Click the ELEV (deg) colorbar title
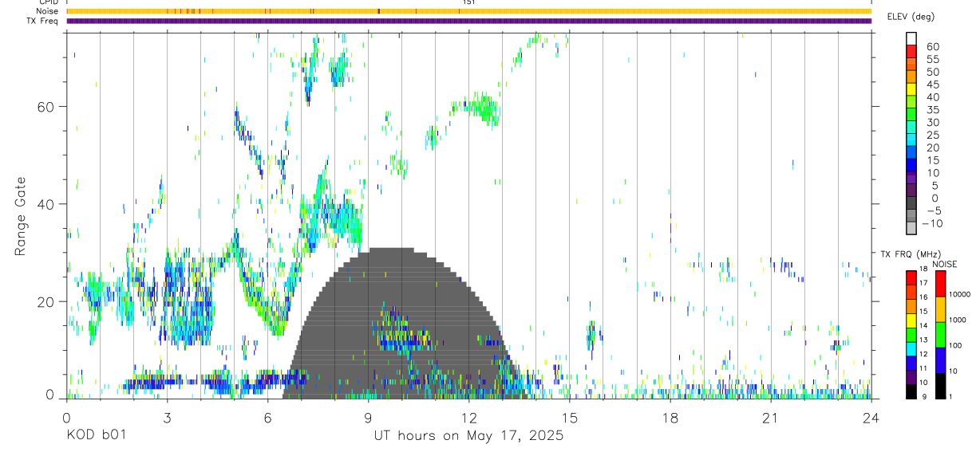Image resolution: width=980 pixels, height=452 pixels. click(912, 17)
